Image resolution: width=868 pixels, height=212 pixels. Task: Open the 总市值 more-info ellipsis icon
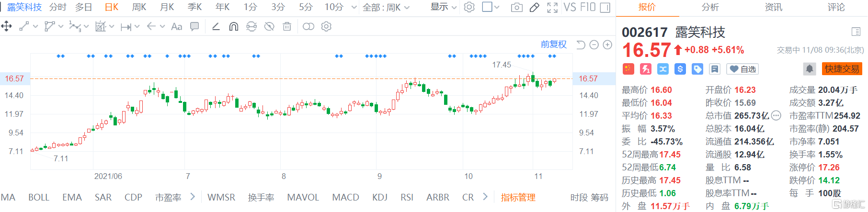tap(776, 115)
